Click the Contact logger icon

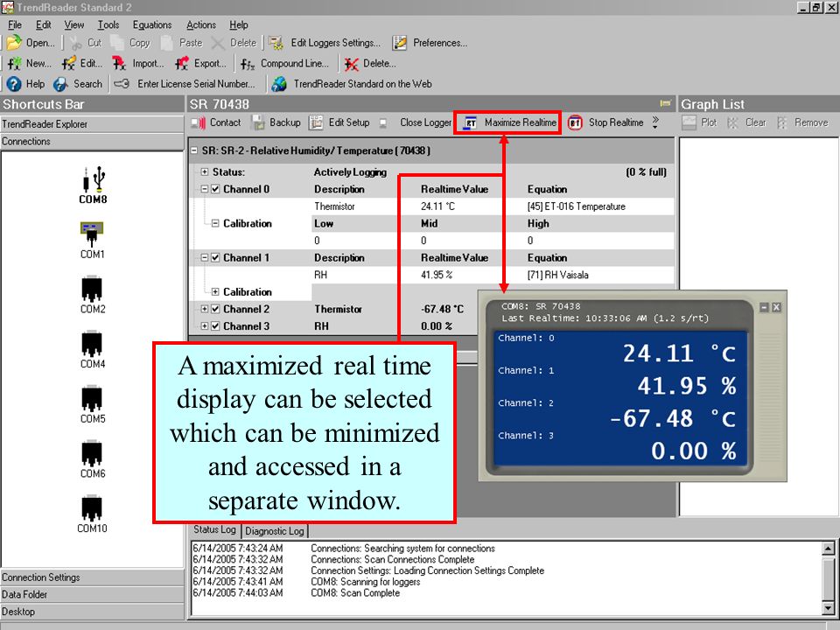(199, 123)
